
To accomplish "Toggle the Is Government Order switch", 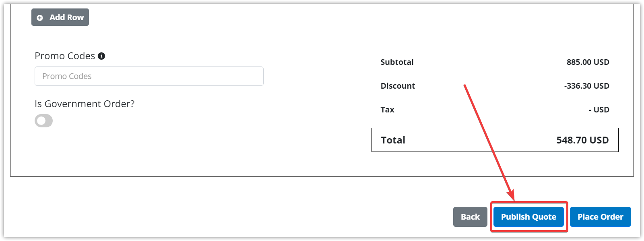I will point(43,120).
